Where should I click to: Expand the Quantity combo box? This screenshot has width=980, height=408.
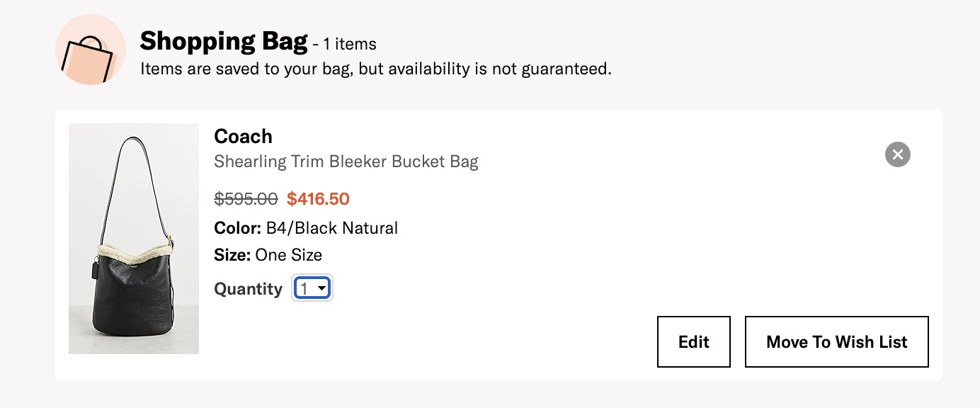312,288
